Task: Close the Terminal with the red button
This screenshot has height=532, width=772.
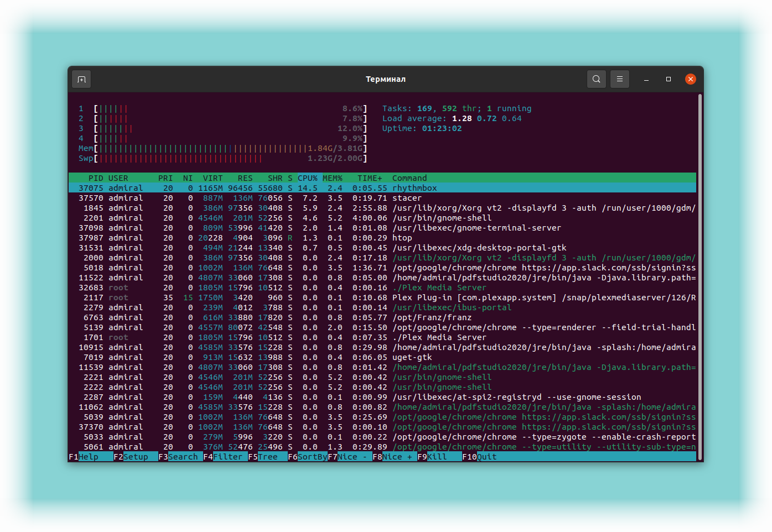Action: [x=691, y=79]
